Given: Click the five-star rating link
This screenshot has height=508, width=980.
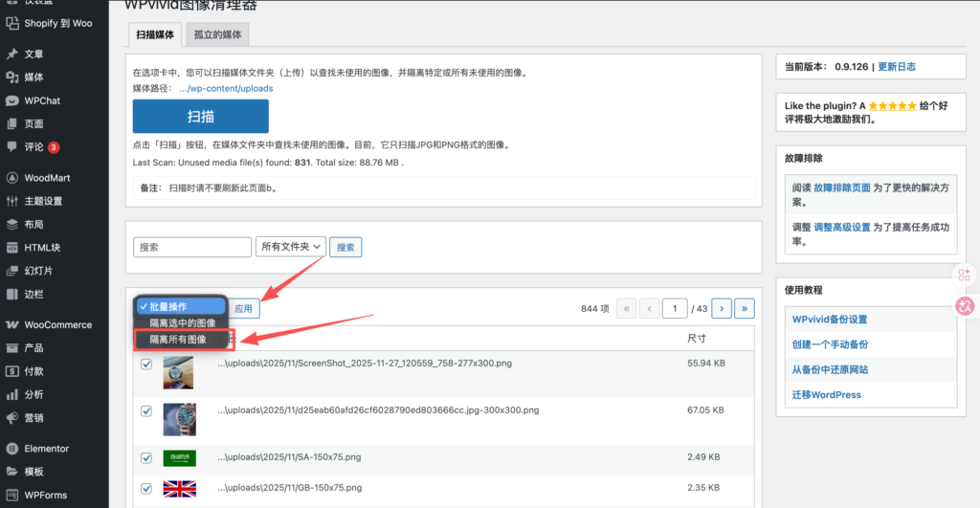Looking at the screenshot, I should click(893, 105).
